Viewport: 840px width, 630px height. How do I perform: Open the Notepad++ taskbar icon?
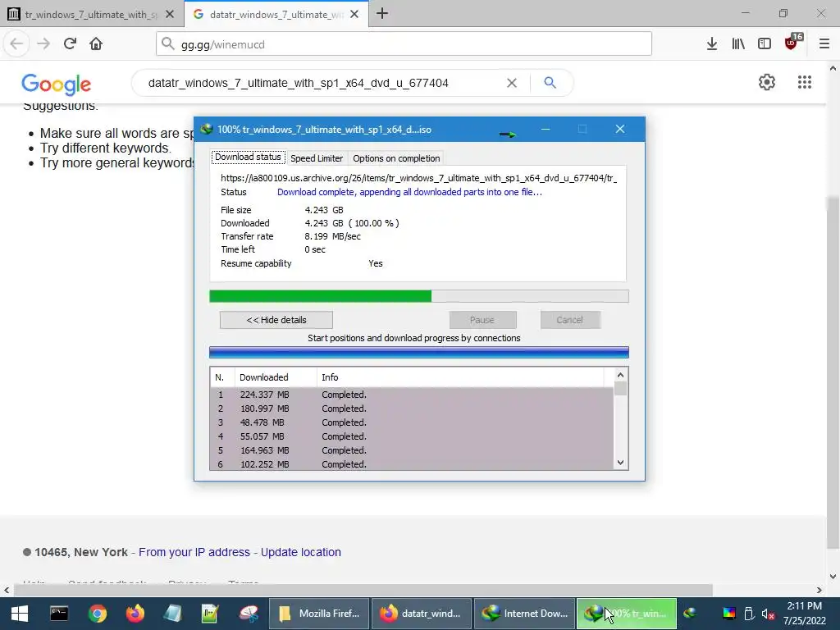211,614
